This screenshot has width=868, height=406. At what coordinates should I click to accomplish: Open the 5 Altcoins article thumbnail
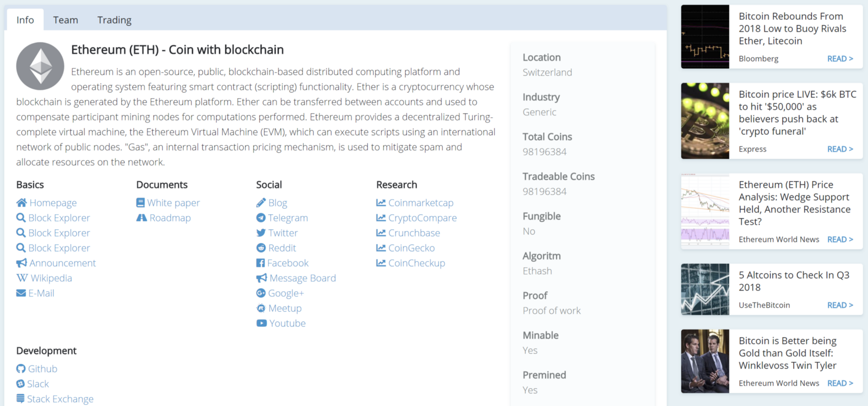point(705,289)
